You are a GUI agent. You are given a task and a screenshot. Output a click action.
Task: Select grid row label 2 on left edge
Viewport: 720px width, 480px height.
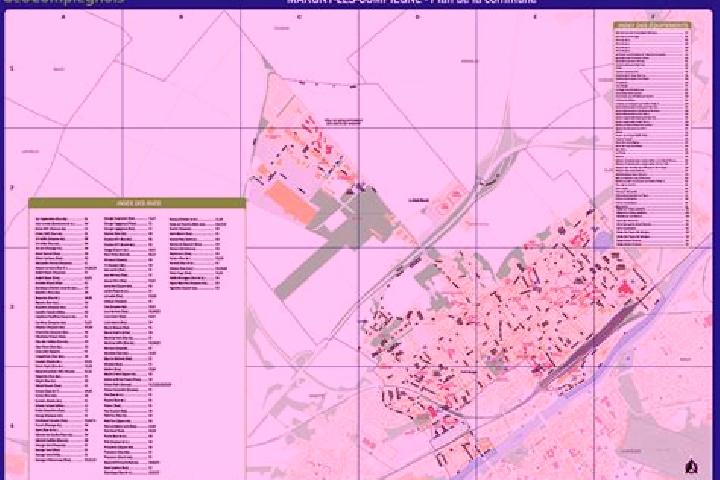click(x=11, y=187)
